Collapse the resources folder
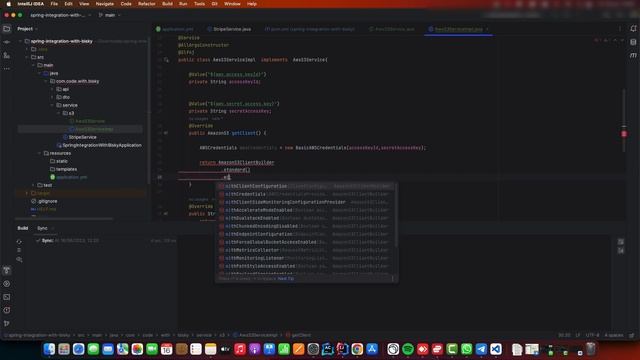The image size is (640, 360). pyautogui.click(x=40, y=153)
